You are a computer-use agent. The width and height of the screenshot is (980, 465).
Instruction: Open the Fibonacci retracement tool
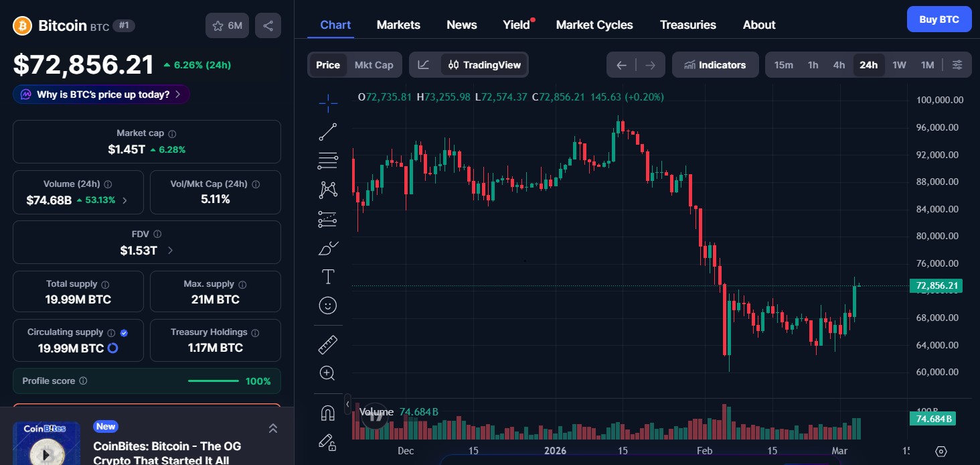pyautogui.click(x=327, y=161)
